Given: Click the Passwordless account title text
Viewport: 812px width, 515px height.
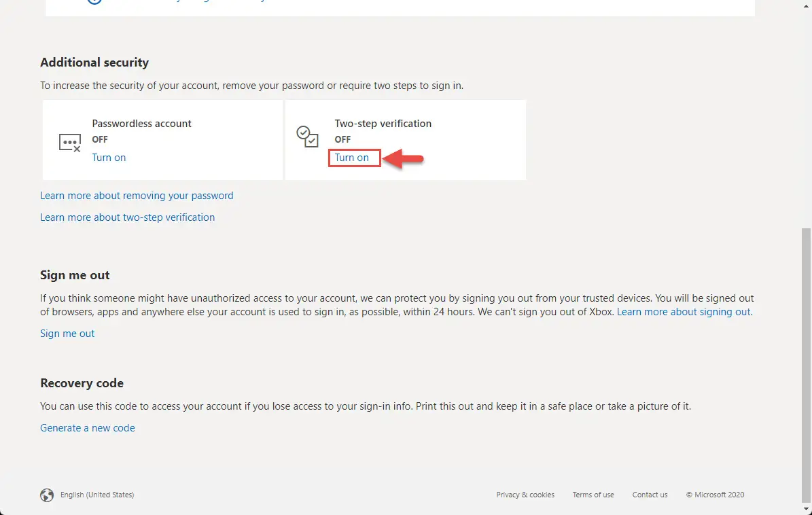Looking at the screenshot, I should point(141,123).
